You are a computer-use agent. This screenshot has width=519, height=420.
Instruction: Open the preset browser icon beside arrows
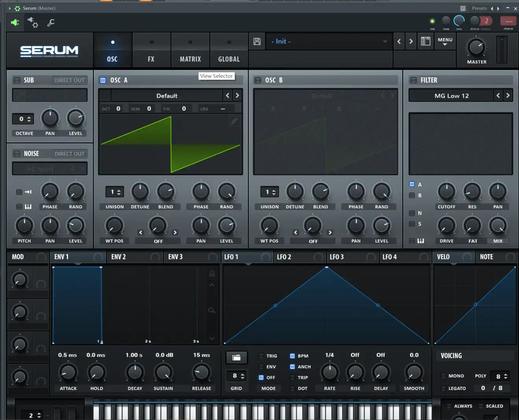425,41
